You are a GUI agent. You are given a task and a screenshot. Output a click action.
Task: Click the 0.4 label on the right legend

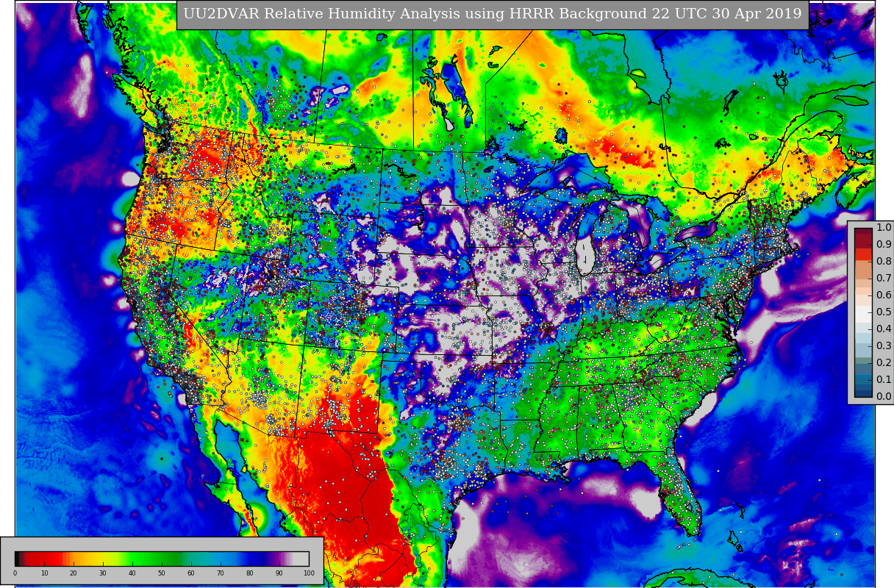pos(884,329)
